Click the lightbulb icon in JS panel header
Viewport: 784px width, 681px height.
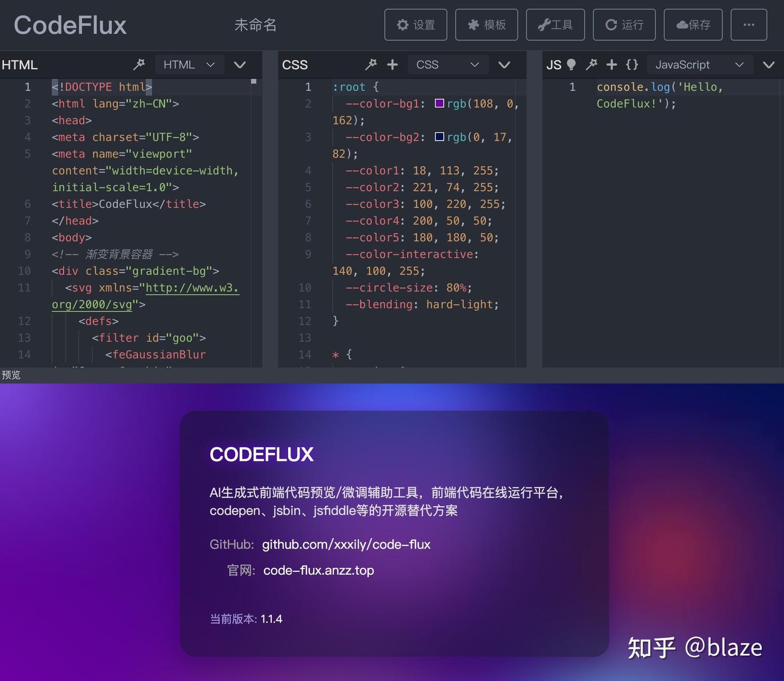570,64
